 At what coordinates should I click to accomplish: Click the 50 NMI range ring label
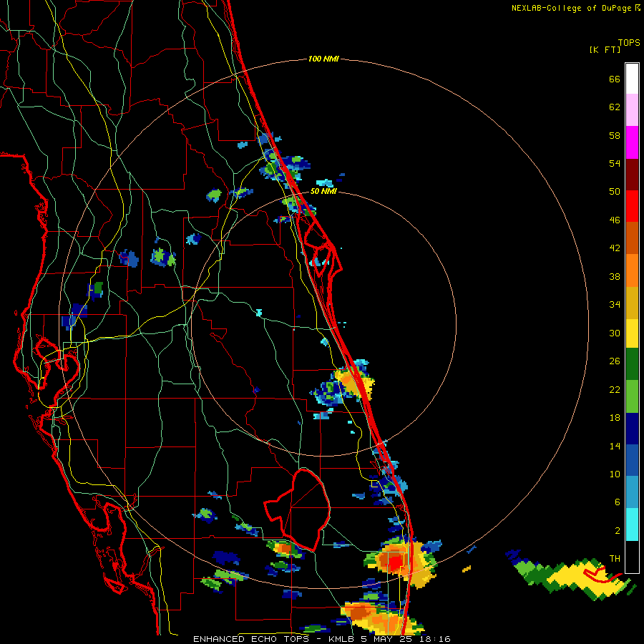tap(323, 191)
